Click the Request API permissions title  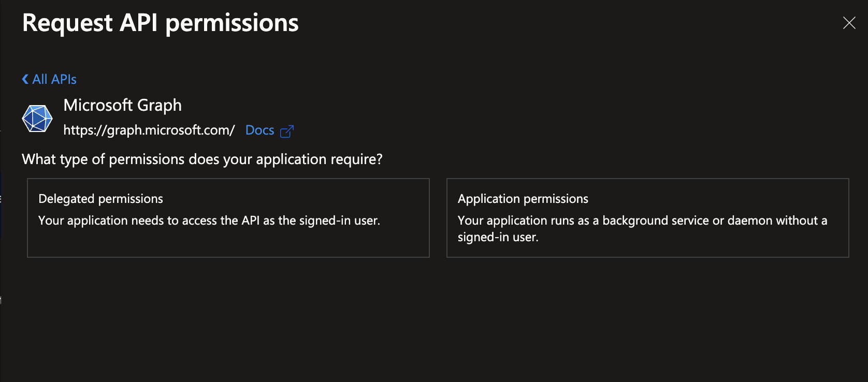coord(161,23)
